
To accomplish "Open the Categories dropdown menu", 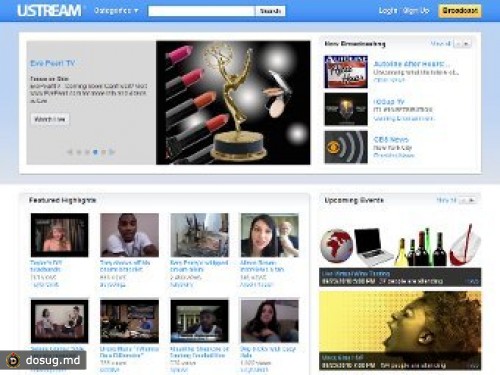I will coord(116,11).
